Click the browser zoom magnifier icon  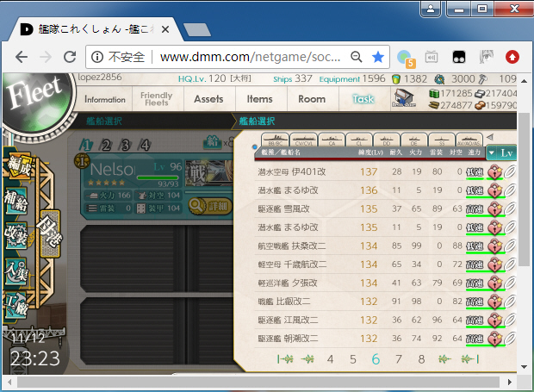point(357,57)
